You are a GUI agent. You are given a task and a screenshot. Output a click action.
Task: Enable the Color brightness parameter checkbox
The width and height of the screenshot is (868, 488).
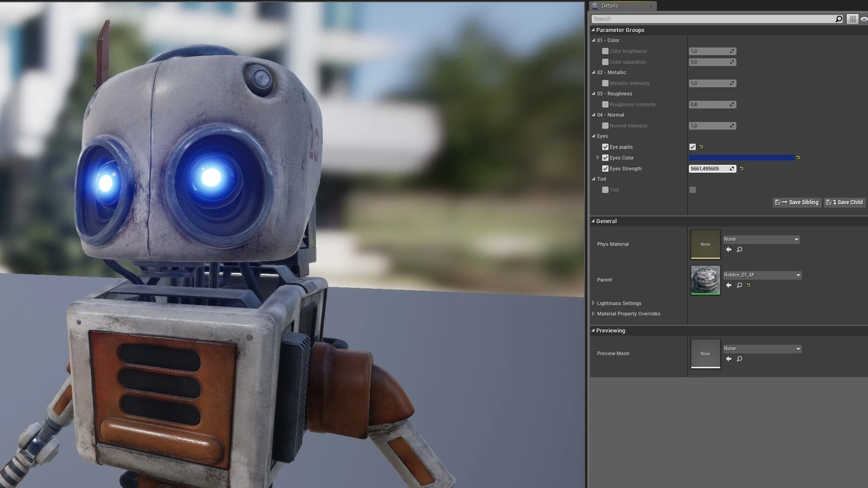(606, 52)
